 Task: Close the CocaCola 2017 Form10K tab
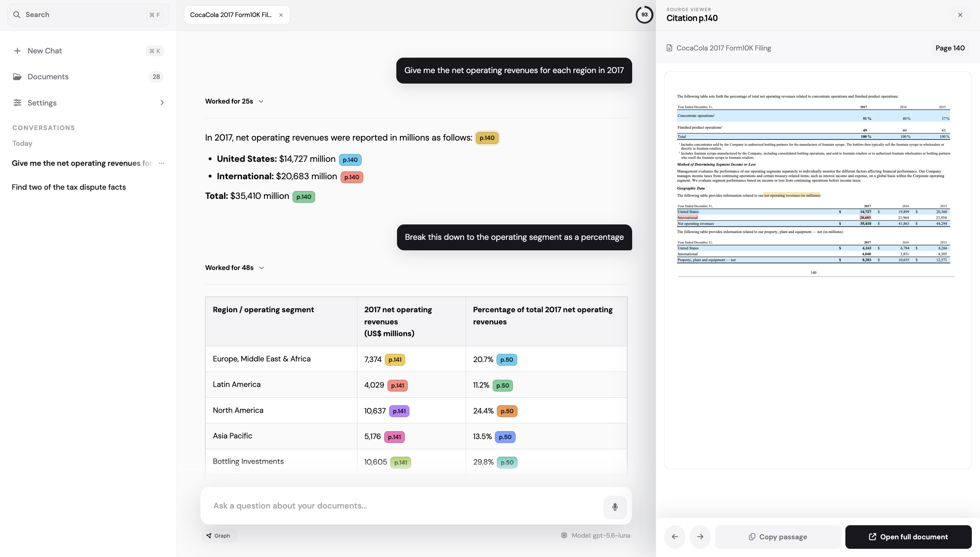tap(281, 15)
